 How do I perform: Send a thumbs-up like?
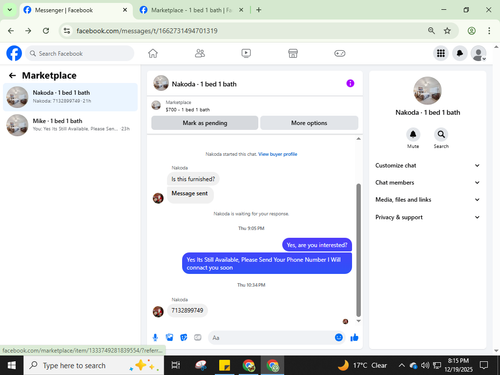[x=354, y=338]
